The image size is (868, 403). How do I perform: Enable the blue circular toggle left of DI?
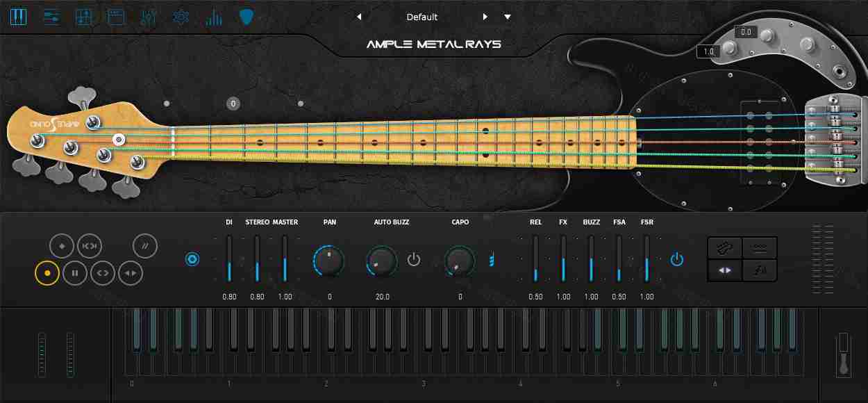tap(192, 258)
